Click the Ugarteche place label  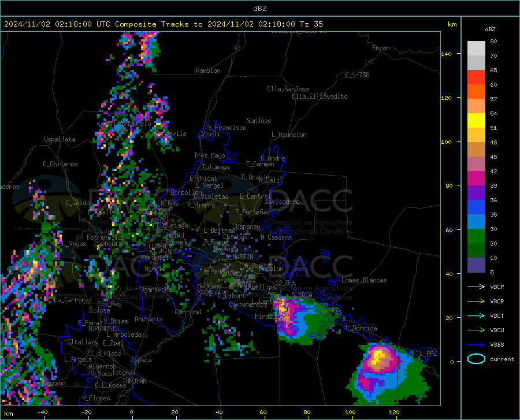pos(156,289)
